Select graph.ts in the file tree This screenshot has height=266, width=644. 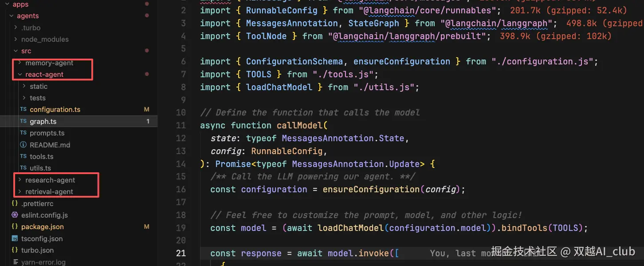[43, 121]
